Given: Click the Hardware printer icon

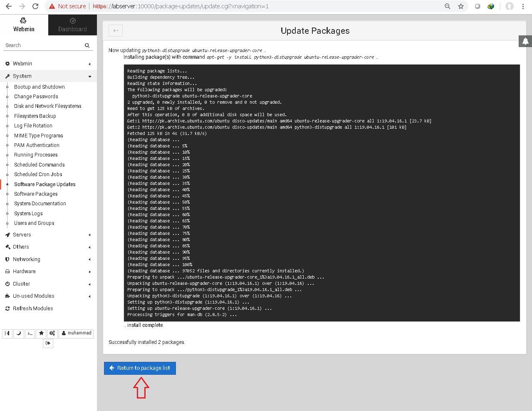Looking at the screenshot, I should (7, 272).
